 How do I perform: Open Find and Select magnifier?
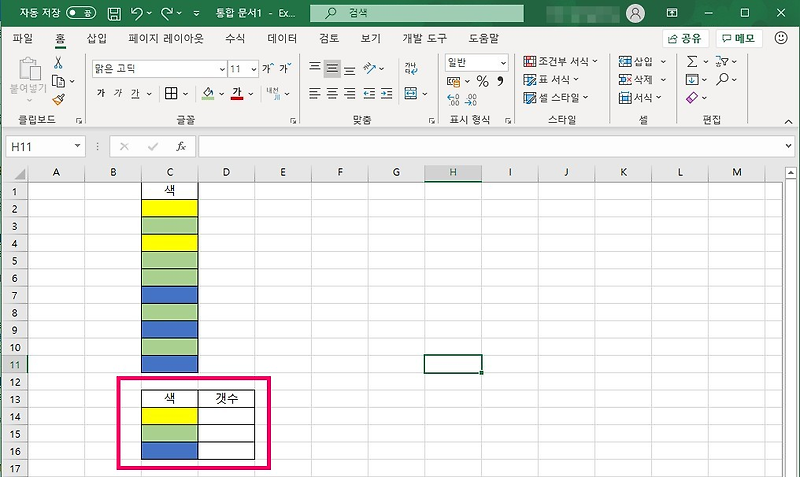(722, 80)
